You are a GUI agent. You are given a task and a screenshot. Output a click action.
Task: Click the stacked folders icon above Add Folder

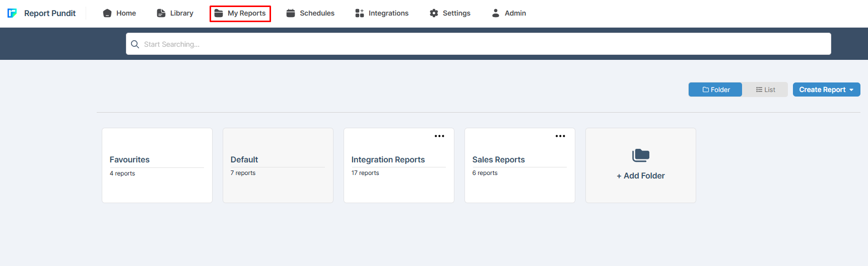tap(641, 155)
